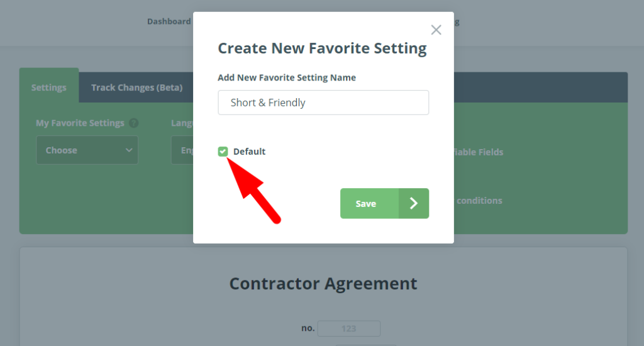Uncheck the Default checkbox
This screenshot has height=346, width=644.
pos(223,152)
